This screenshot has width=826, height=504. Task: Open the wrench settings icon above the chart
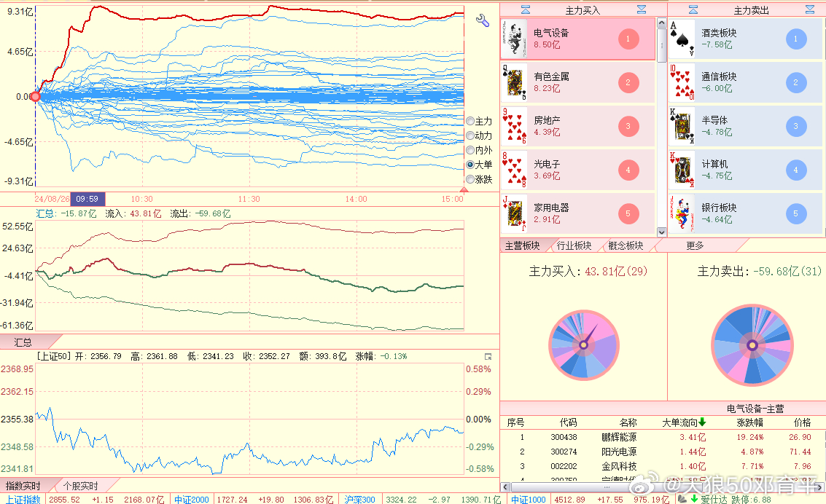(x=481, y=22)
